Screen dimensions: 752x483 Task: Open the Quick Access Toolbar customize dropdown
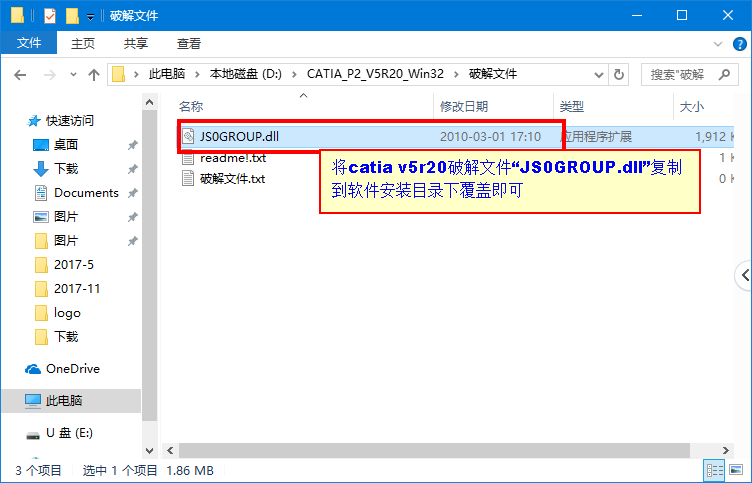point(90,17)
